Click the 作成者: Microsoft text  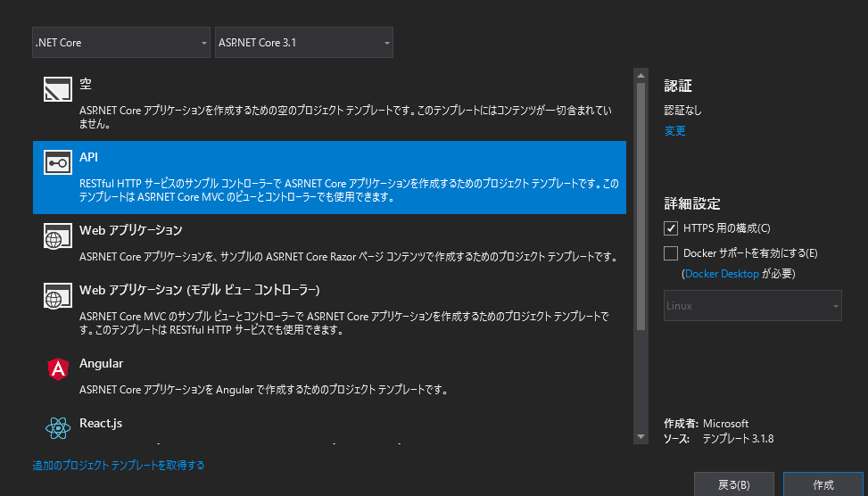click(707, 424)
